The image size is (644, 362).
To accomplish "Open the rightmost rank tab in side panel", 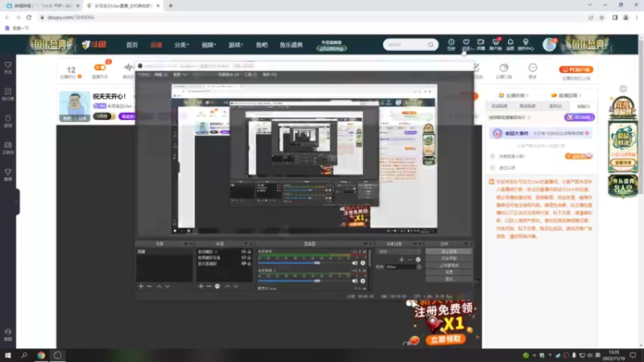I will click(583, 106).
